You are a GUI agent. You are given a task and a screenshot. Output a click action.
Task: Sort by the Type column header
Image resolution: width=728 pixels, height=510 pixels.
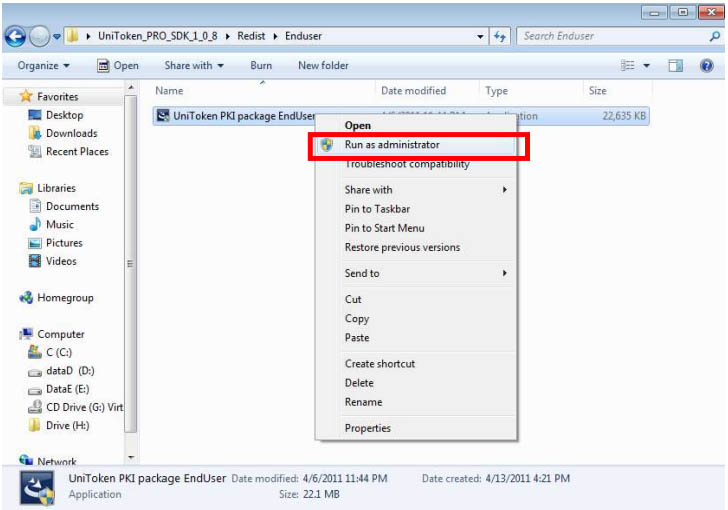496,91
